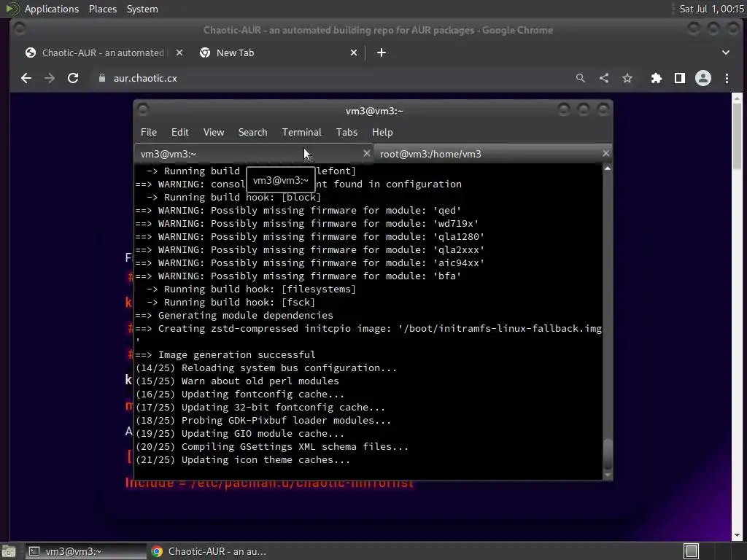
Task: Click terminal scrollbar down arrow
Action: click(608, 475)
